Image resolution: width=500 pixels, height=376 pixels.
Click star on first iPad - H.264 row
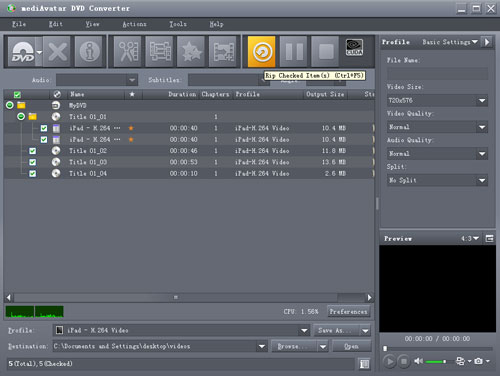click(x=131, y=128)
